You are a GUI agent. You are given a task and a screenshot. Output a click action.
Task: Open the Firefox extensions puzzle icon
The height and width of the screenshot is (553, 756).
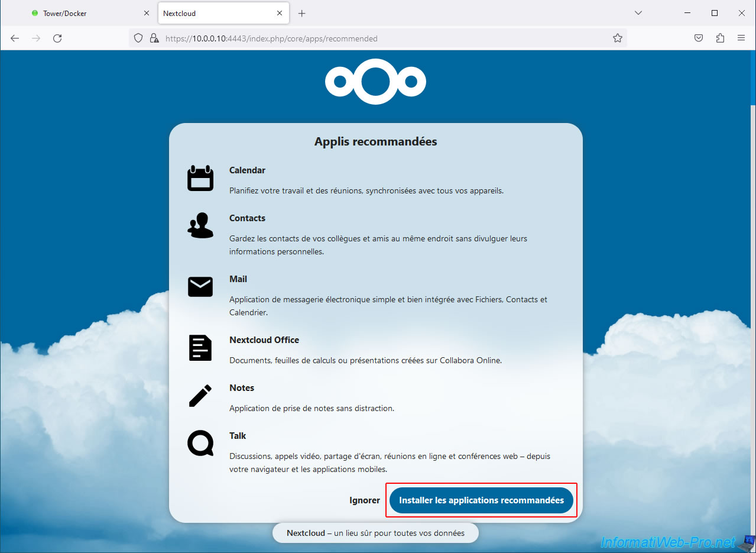coord(719,38)
